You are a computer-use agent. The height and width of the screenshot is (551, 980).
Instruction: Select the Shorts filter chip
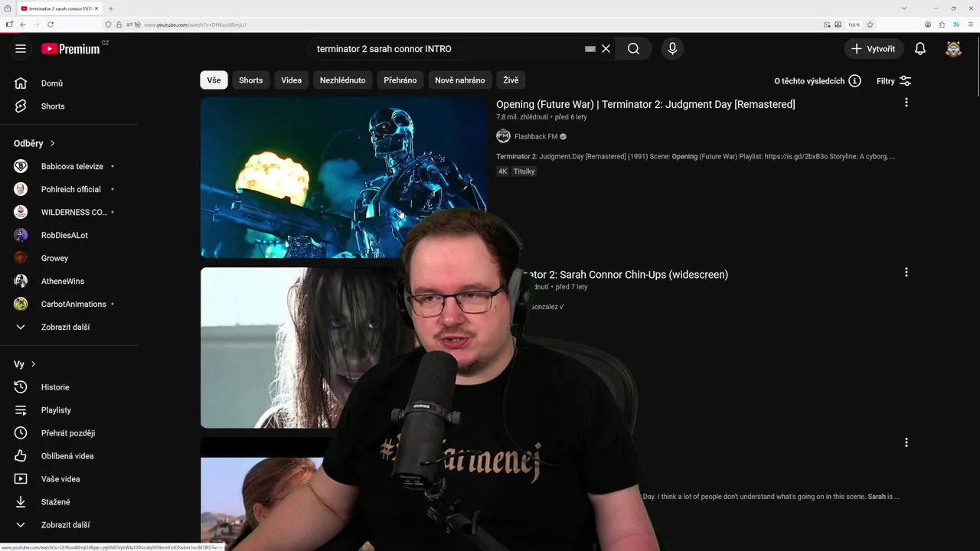[250, 80]
